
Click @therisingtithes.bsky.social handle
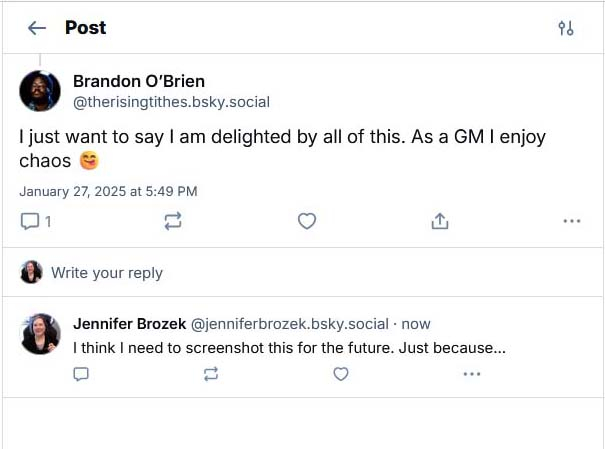(171, 102)
